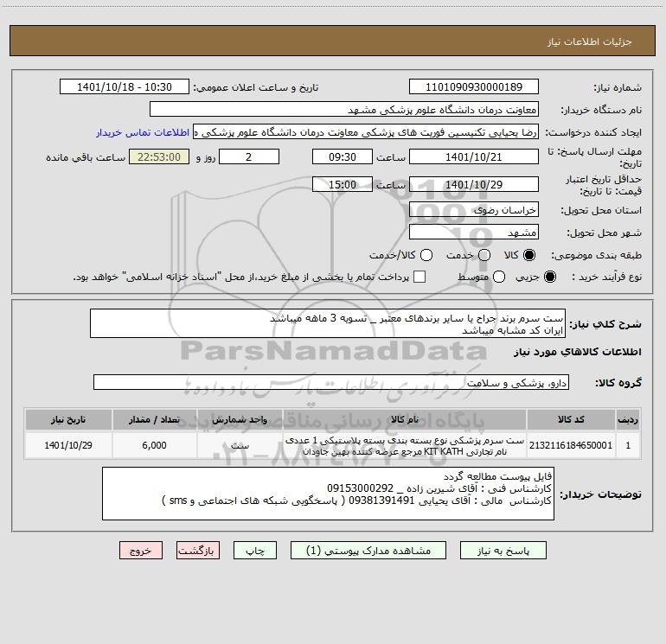Viewport: 666px width, 644px height.
Task: Click ردیف column header
Action: pyautogui.click(x=628, y=419)
